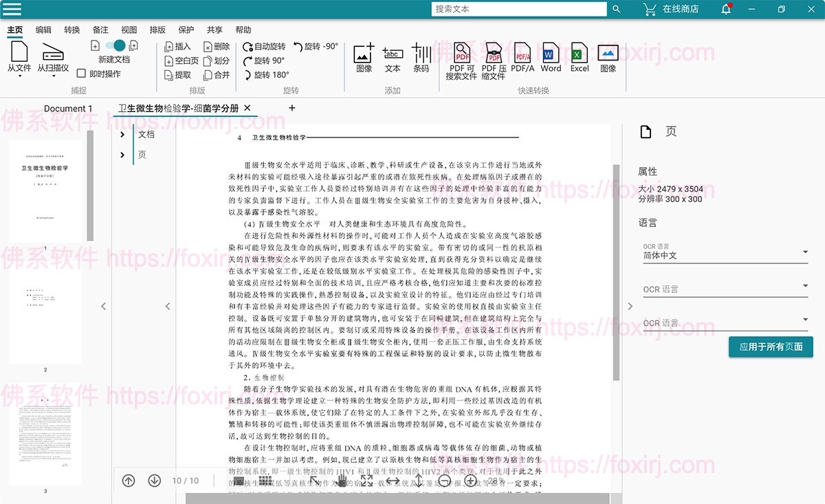
Task: Click the 搜索文本 search field
Action: pyautogui.click(x=519, y=9)
